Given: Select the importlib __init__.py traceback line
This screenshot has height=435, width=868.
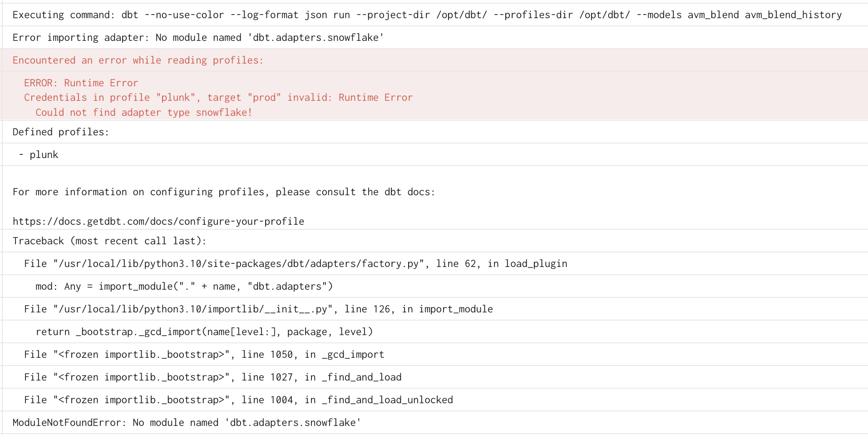Looking at the screenshot, I should click(x=258, y=309).
